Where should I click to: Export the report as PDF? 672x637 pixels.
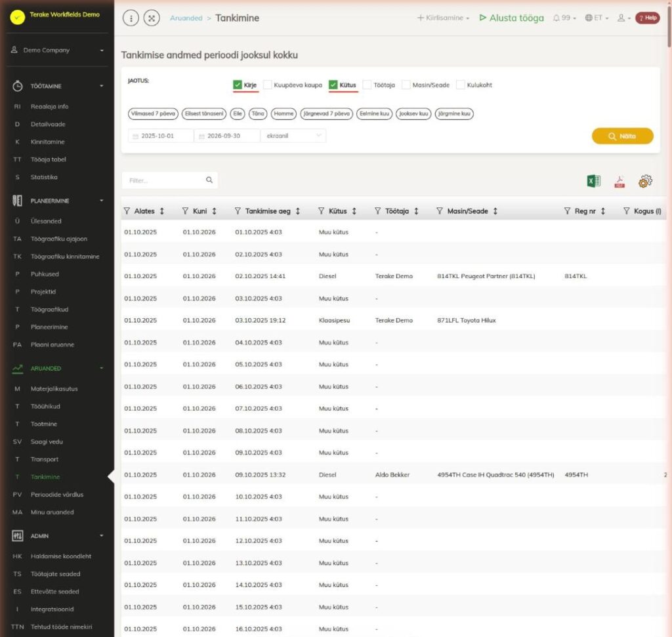pos(619,182)
